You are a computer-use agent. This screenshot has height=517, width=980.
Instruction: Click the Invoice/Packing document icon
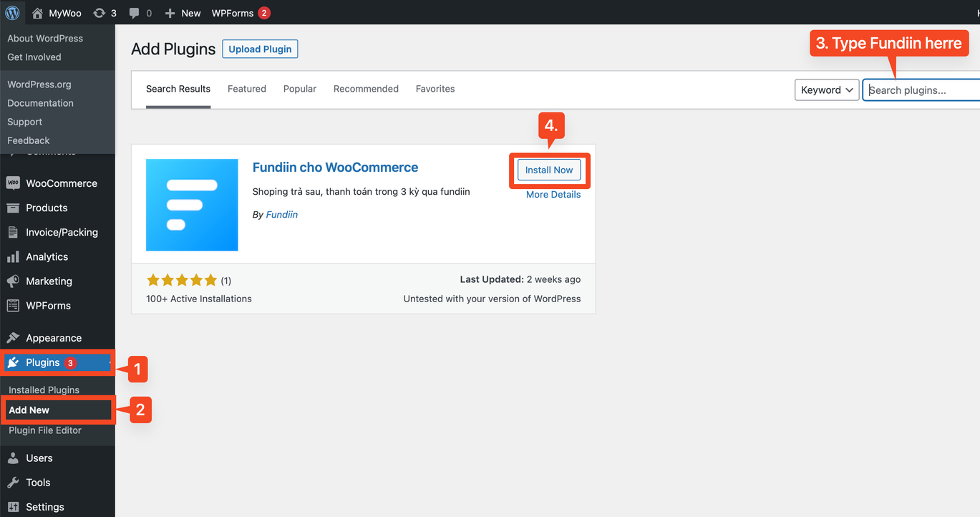(x=13, y=232)
